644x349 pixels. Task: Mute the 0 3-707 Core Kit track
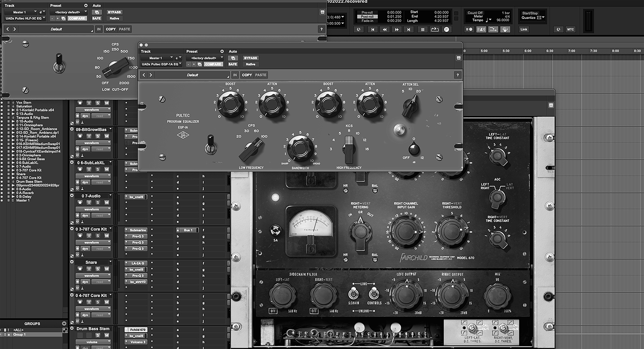pyautogui.click(x=106, y=236)
